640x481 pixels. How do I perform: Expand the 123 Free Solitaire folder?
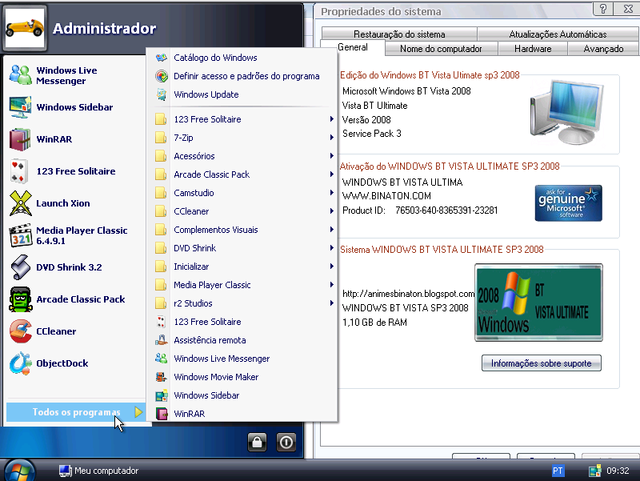pos(242,119)
